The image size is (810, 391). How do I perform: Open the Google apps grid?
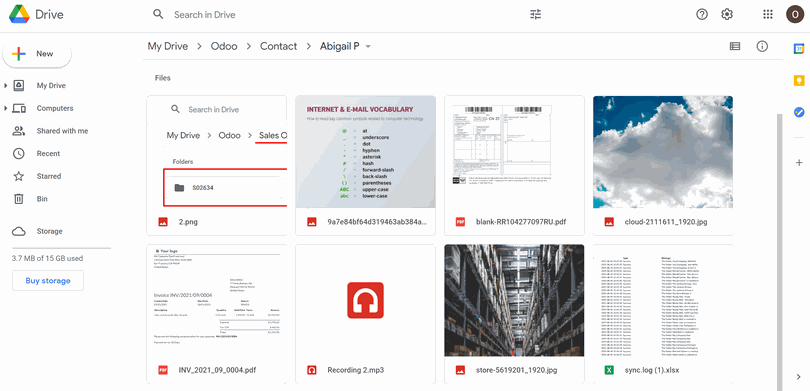point(768,14)
